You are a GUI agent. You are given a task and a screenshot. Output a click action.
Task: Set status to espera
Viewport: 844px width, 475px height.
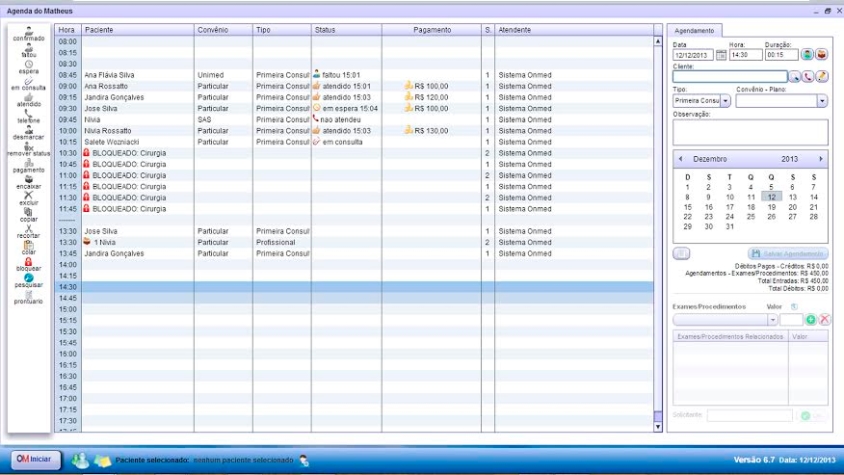[29, 65]
